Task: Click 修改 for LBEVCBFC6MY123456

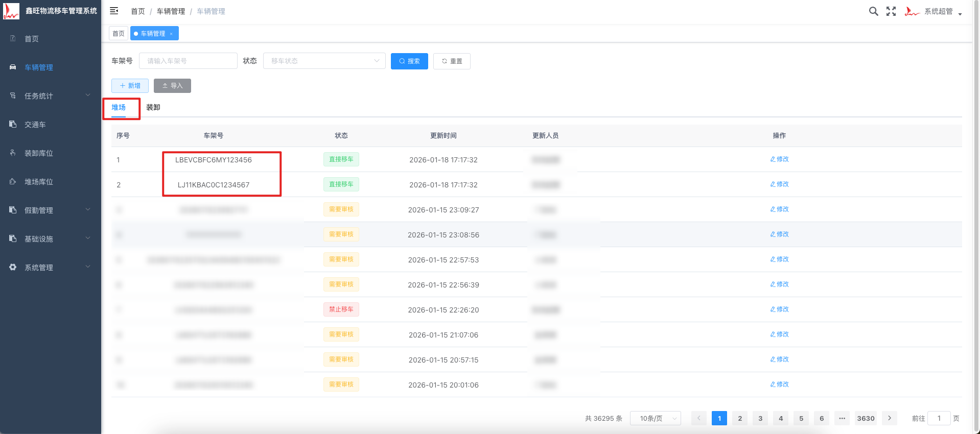Action: [x=780, y=159]
